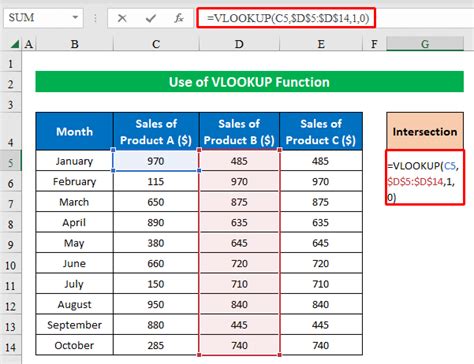Select the October cell
474x364 pixels.
click(x=74, y=345)
